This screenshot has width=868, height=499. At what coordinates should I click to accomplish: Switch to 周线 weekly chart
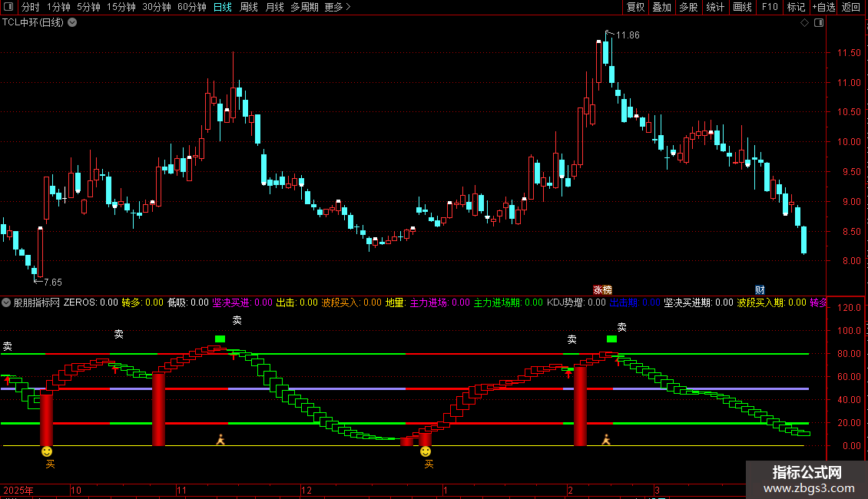pos(249,7)
